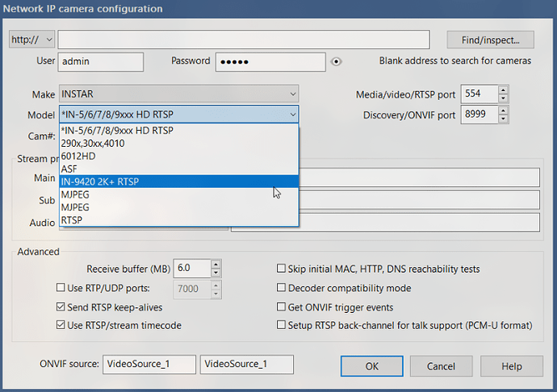
Task: Select first MJPEG entry below IN-9420
Action: click(178, 194)
